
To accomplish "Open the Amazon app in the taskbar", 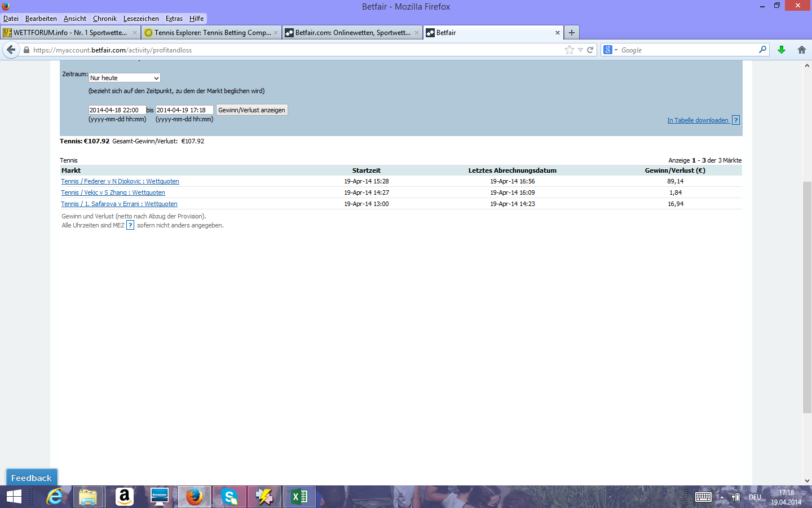I will point(124,497).
